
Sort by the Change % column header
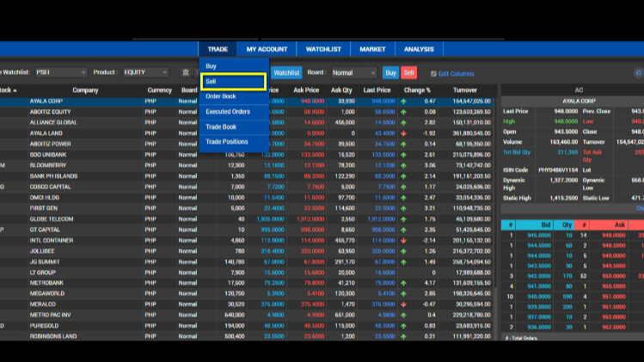tap(417, 90)
